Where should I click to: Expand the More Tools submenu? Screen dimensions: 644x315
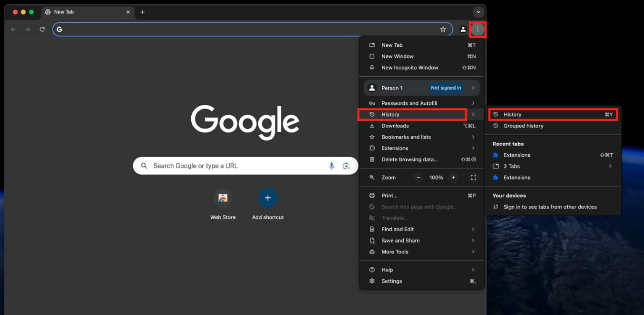pos(395,252)
